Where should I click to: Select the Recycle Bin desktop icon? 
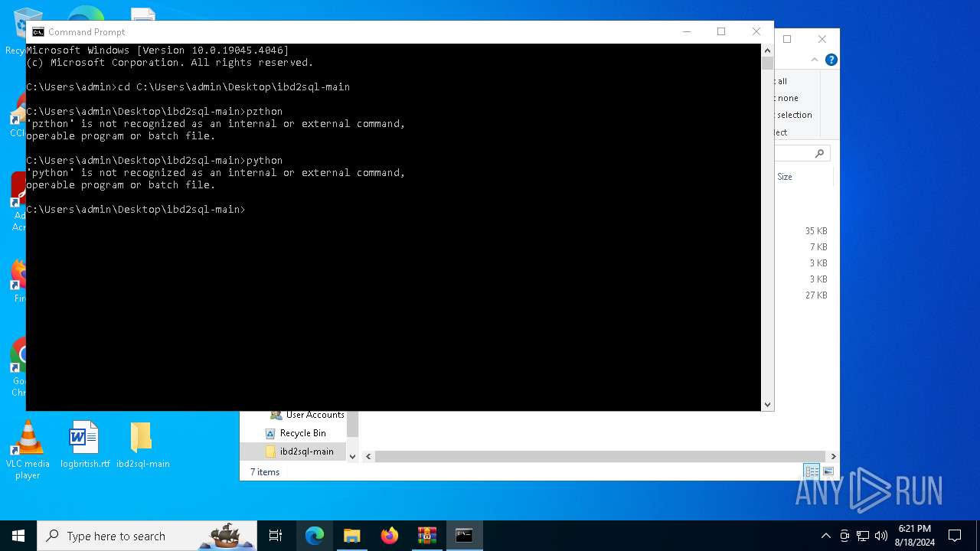click(15, 31)
